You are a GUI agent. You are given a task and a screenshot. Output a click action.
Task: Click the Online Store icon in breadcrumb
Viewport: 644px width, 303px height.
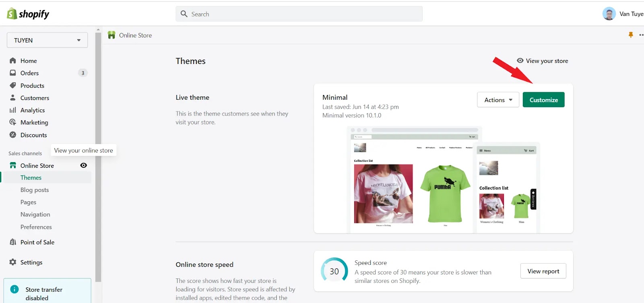(111, 35)
